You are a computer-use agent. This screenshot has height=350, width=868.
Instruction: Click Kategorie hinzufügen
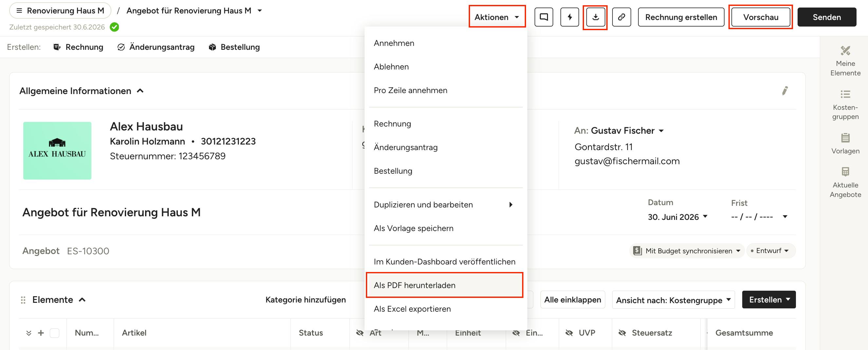(x=306, y=300)
